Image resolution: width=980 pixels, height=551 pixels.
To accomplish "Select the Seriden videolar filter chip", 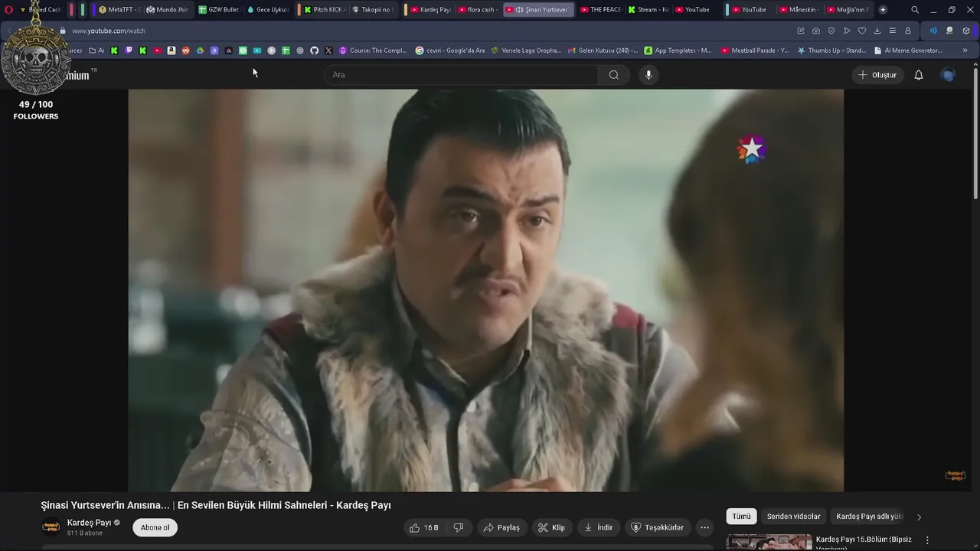I will 793,517.
